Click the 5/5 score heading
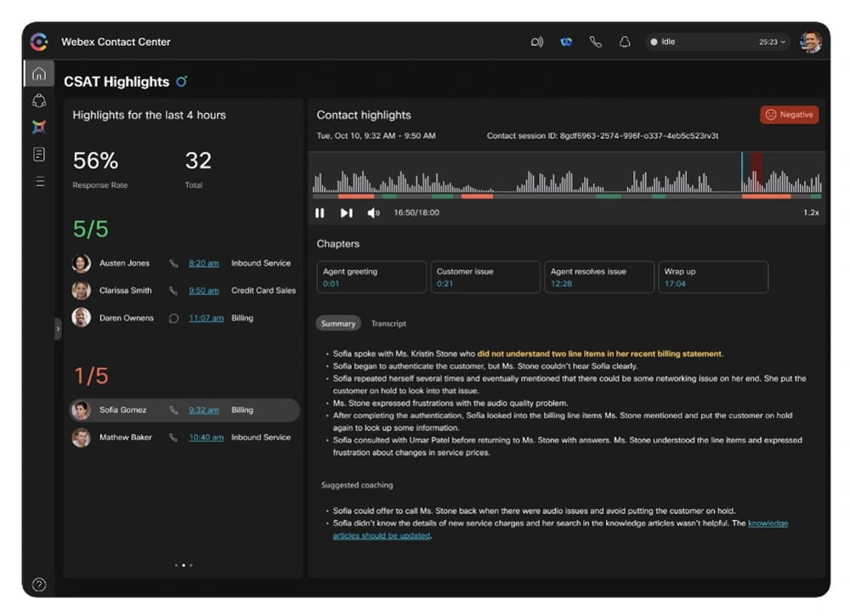Viewport: 850px width, 616px height. point(91,229)
